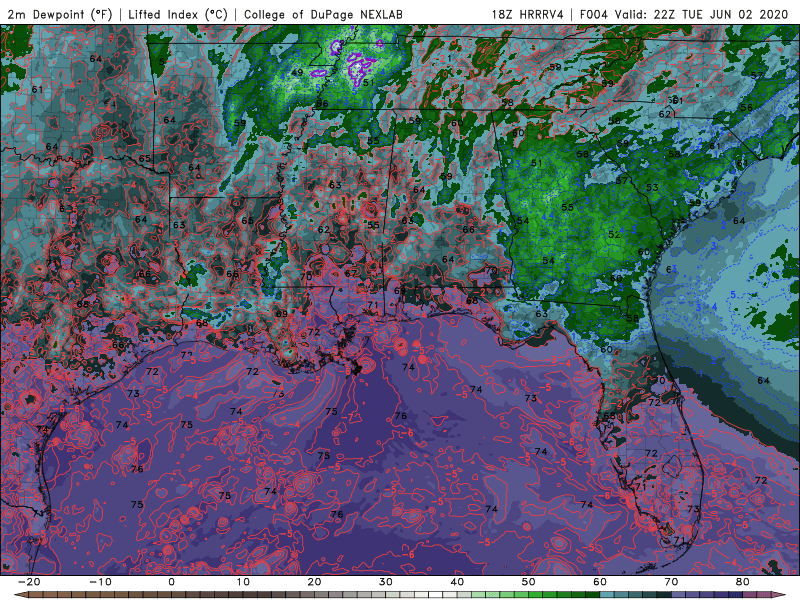The width and height of the screenshot is (800, 600).
Task: Click the "67" dewpoint value on the map
Action: point(351,273)
